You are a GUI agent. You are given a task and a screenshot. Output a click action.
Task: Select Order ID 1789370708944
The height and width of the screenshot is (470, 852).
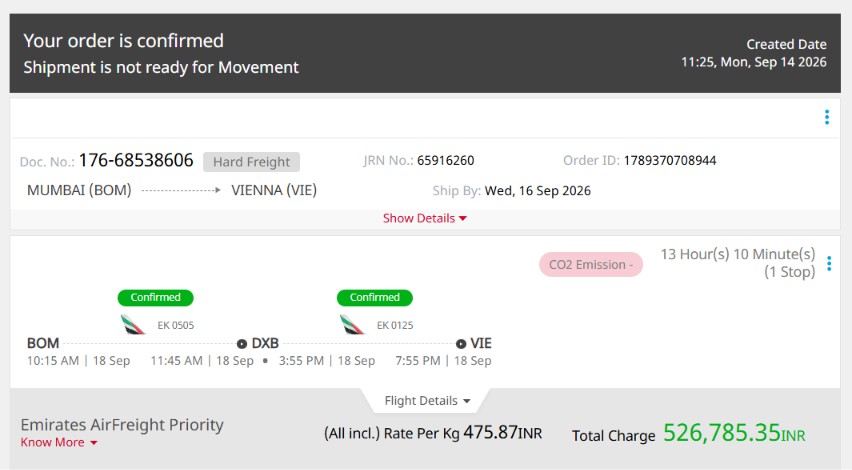670,161
